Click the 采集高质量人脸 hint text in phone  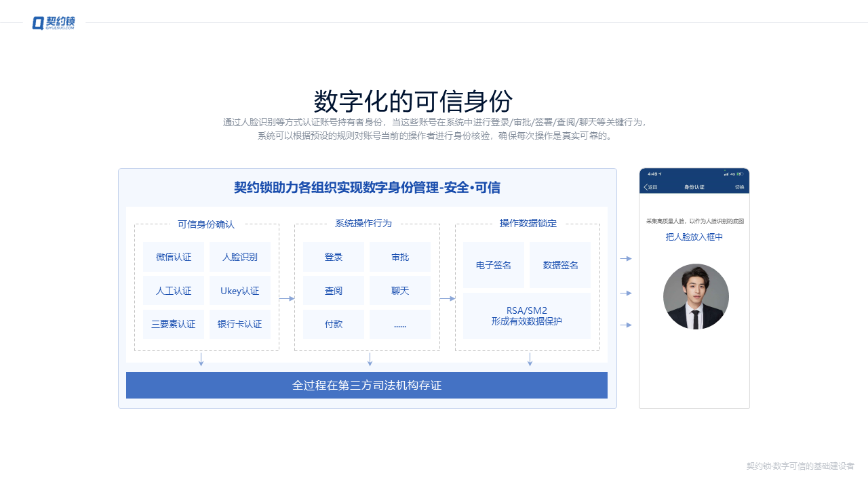pyautogui.click(x=695, y=221)
